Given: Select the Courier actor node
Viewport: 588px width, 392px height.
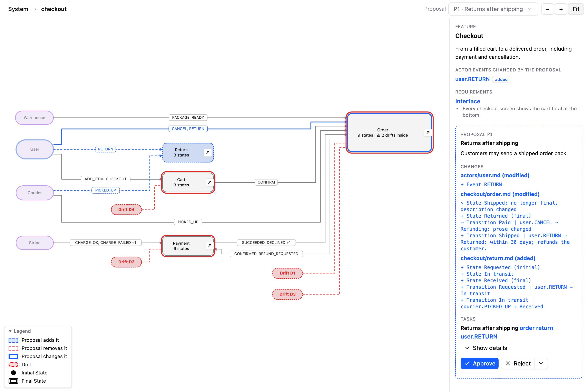Looking at the screenshot, I should click(x=35, y=193).
